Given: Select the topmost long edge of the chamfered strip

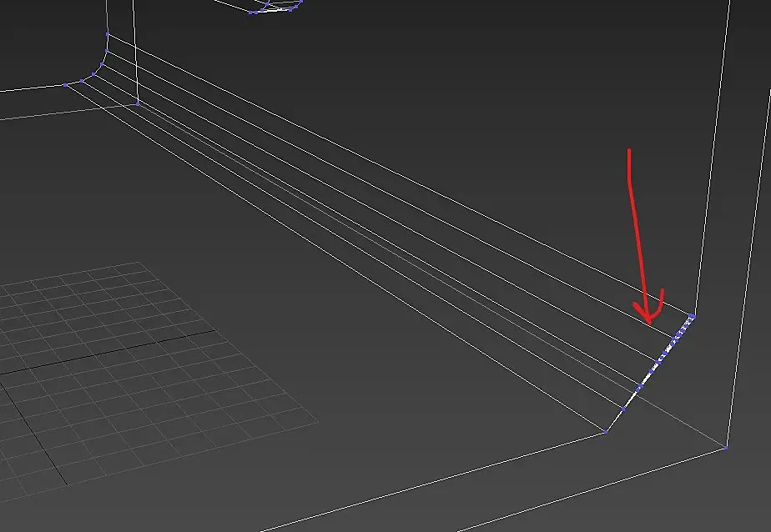Looking at the screenshot, I should [x=398, y=174].
